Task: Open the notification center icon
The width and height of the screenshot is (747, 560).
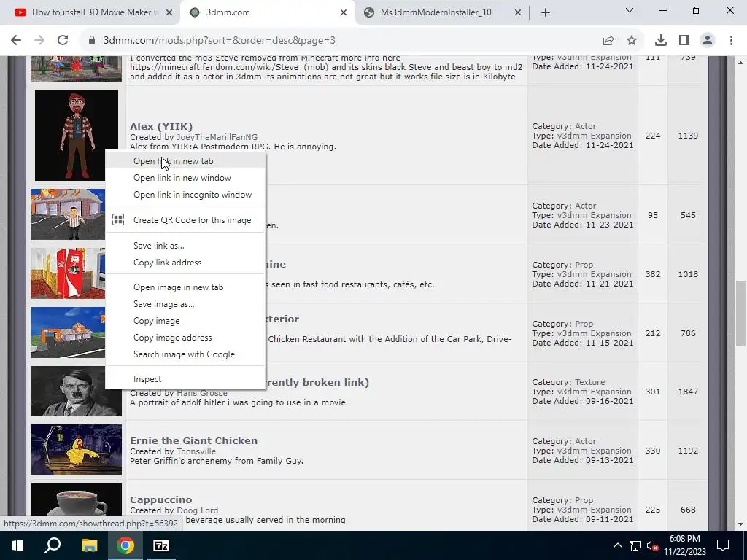Action: pos(723,545)
